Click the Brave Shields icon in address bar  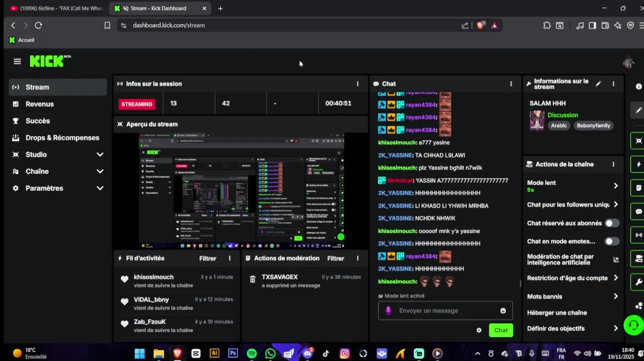(480, 25)
